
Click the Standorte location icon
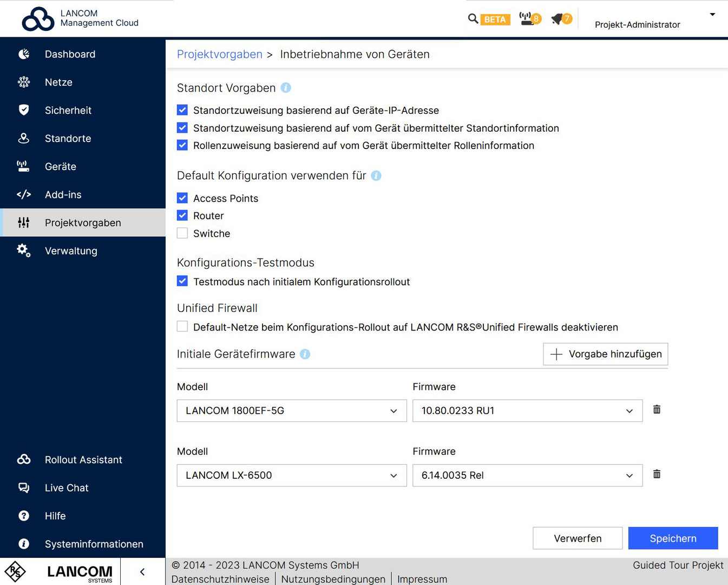coord(24,138)
